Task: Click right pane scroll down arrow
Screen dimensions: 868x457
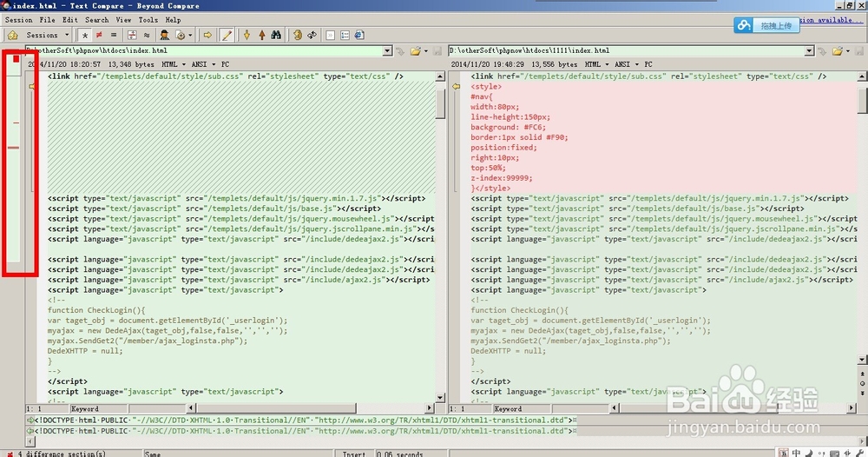Action: click(863, 360)
